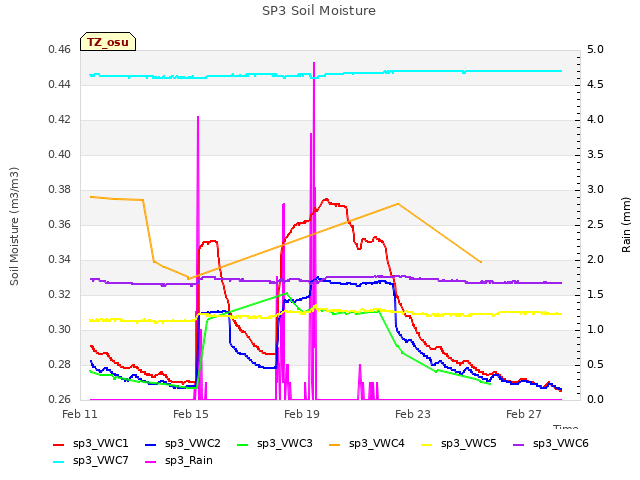
Task: Click the 3.5 rain axis value
Action: tap(596, 155)
